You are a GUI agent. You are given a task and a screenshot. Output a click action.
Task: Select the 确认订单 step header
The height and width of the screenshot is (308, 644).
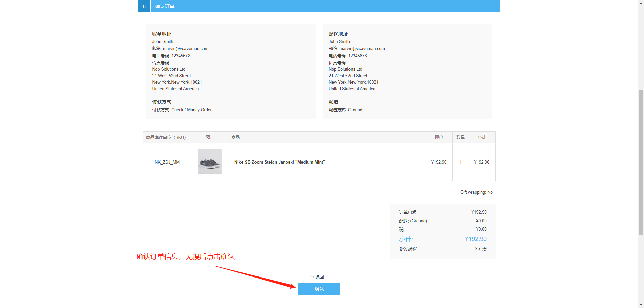(165, 6)
